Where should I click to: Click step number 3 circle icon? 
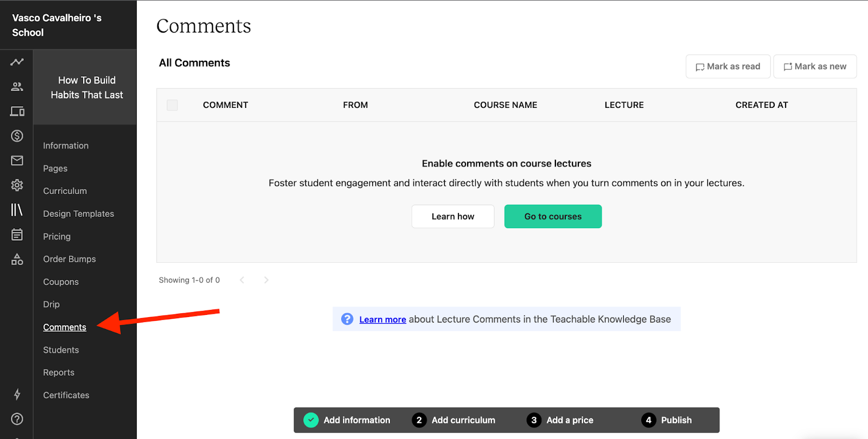pyautogui.click(x=534, y=420)
